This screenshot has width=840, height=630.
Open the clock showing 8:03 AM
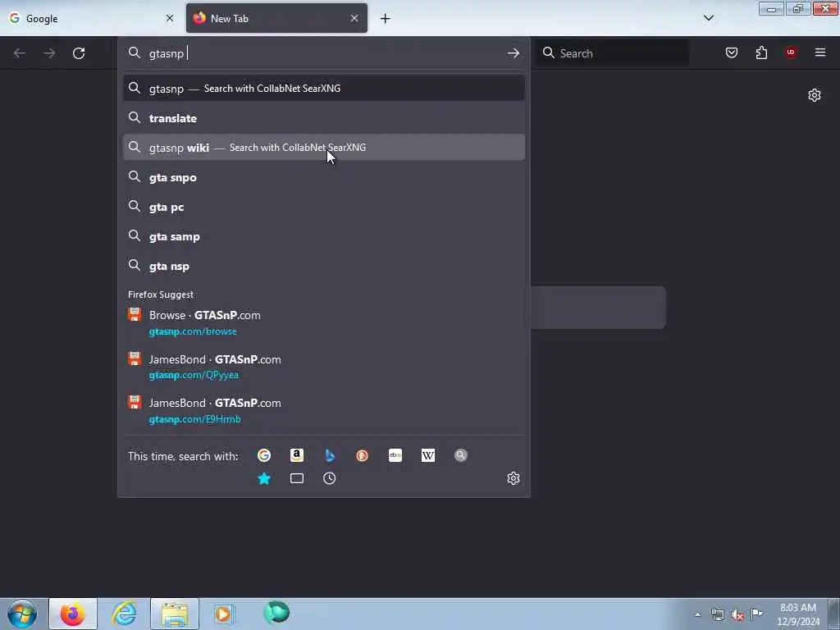click(798, 614)
